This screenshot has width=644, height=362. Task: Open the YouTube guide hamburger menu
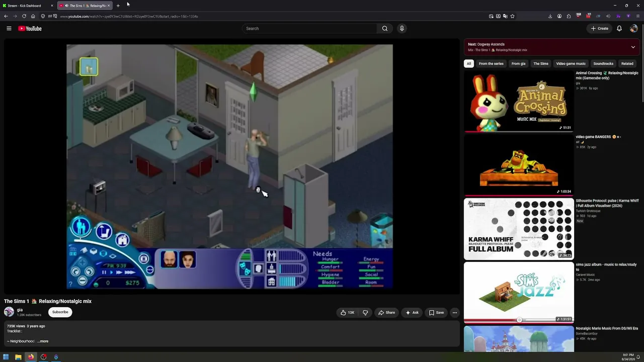point(9,29)
